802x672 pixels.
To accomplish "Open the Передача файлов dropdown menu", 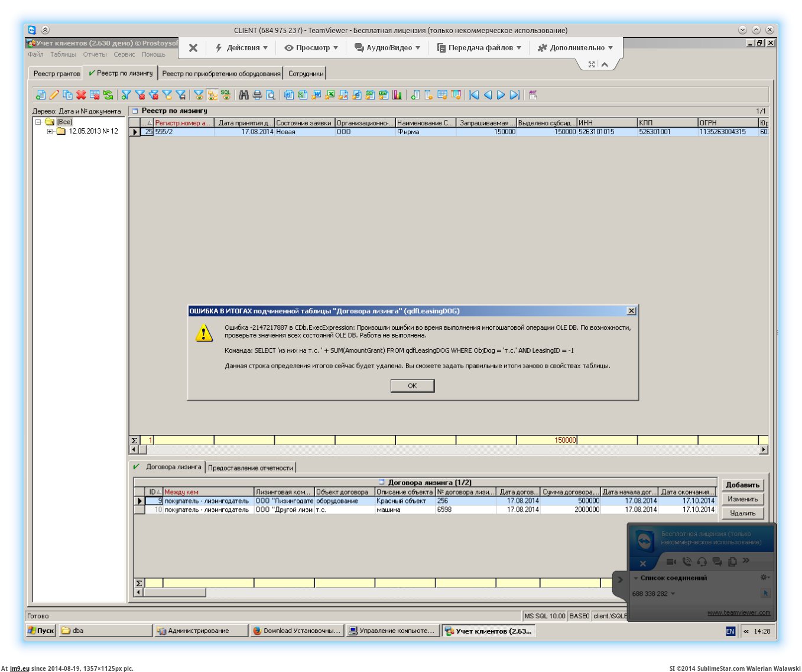I will 479,48.
